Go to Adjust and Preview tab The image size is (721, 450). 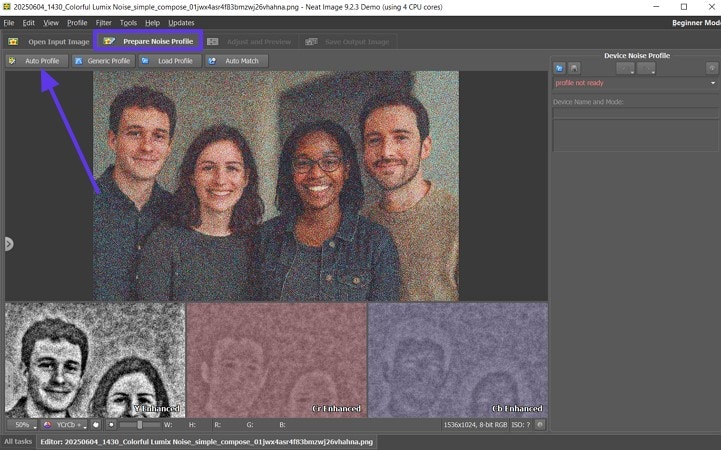pos(249,42)
